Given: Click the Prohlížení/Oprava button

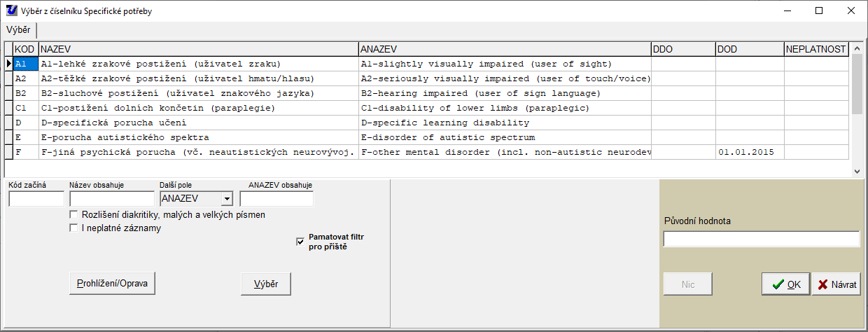Looking at the screenshot, I should [x=112, y=284].
